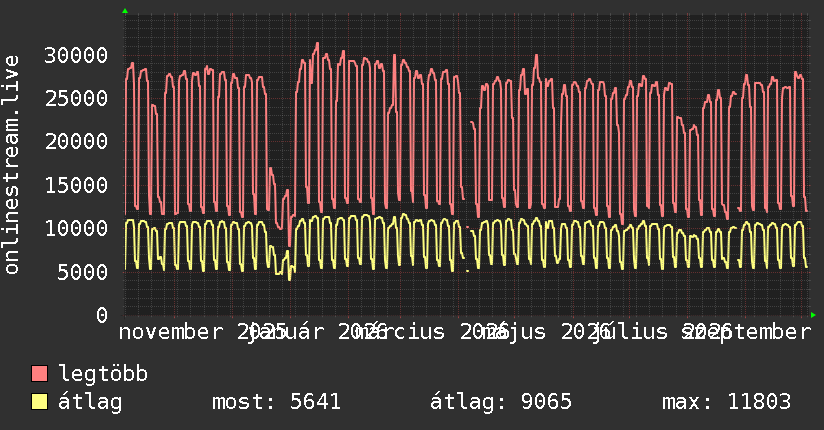Click the 20000 y-axis label
This screenshot has width=824, height=430.
coord(76,141)
